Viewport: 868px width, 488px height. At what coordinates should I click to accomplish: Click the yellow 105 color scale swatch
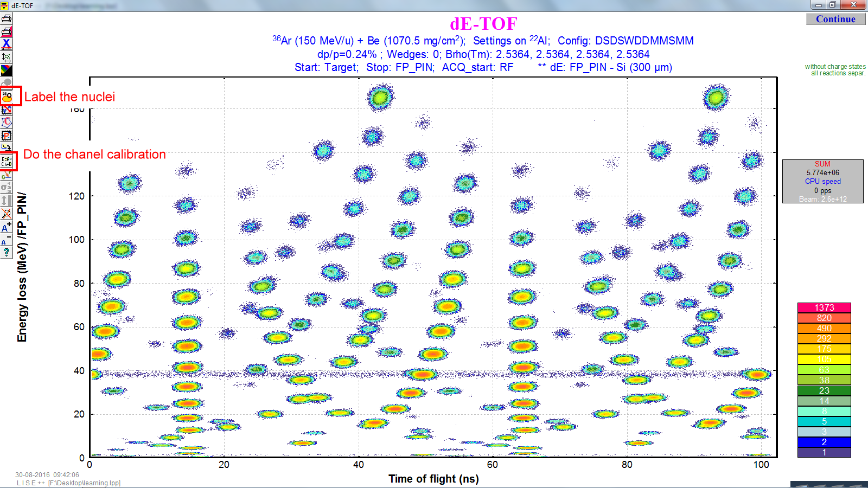(x=824, y=359)
